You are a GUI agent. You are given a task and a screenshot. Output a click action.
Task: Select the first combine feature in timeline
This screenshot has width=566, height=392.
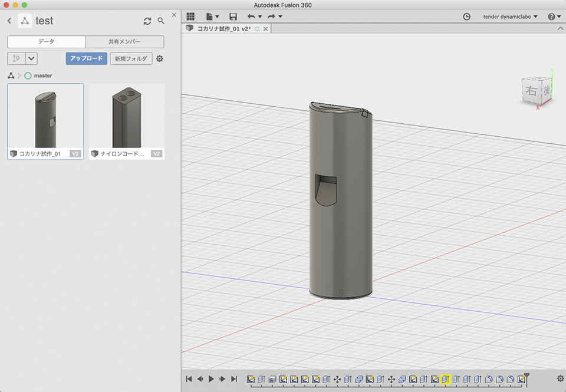[x=359, y=379]
